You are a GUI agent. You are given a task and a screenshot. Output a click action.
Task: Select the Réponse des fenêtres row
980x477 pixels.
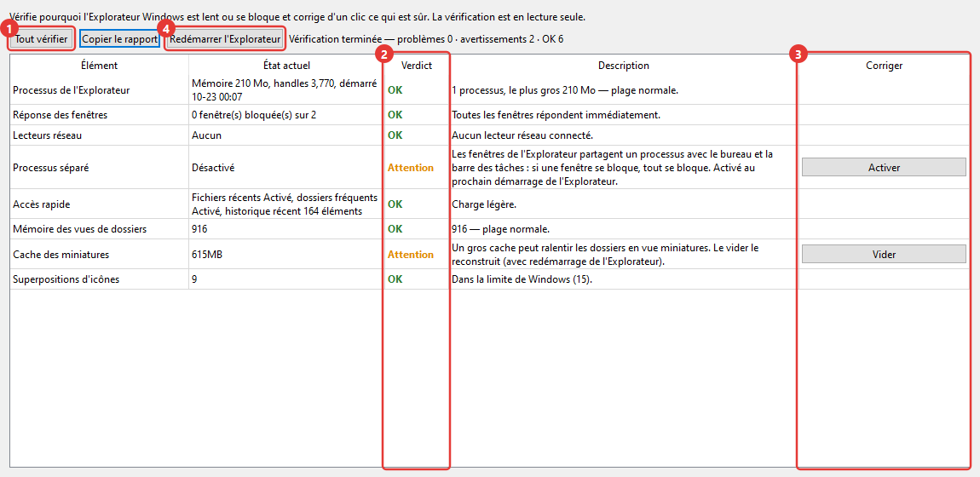tap(489, 115)
